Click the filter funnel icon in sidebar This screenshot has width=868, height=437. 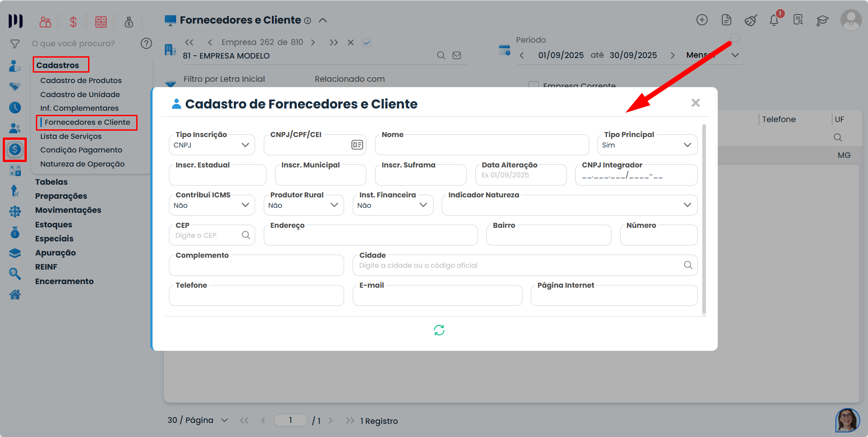pos(15,44)
